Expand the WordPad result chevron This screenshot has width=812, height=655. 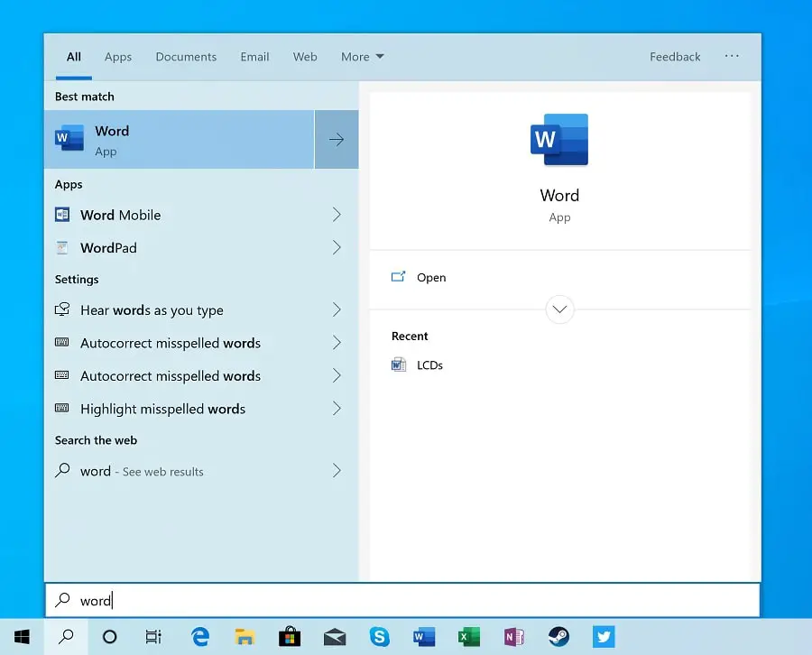[x=337, y=247]
